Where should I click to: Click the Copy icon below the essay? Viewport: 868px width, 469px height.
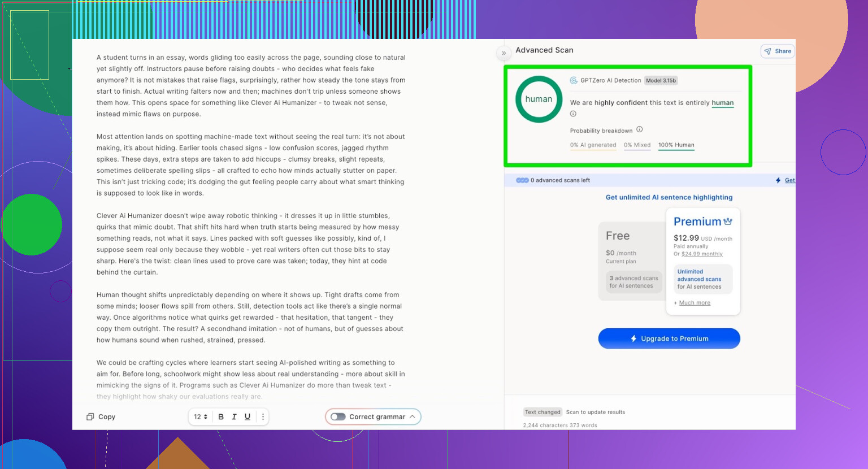90,417
